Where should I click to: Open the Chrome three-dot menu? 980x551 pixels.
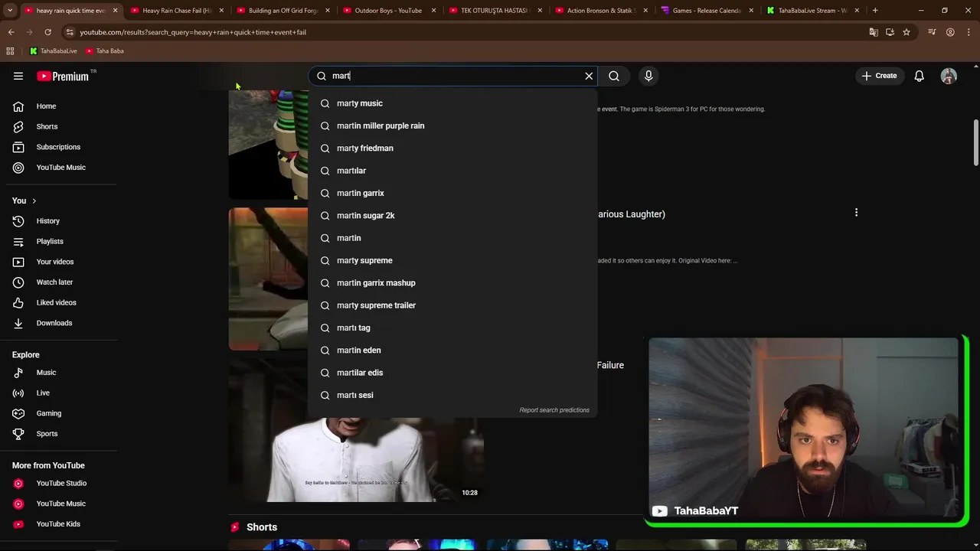[969, 32]
